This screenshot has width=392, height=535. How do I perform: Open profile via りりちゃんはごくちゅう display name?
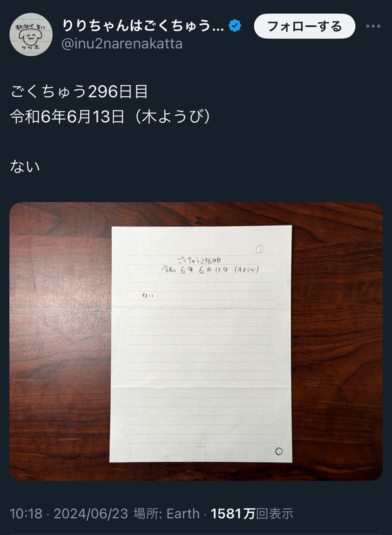point(143,26)
